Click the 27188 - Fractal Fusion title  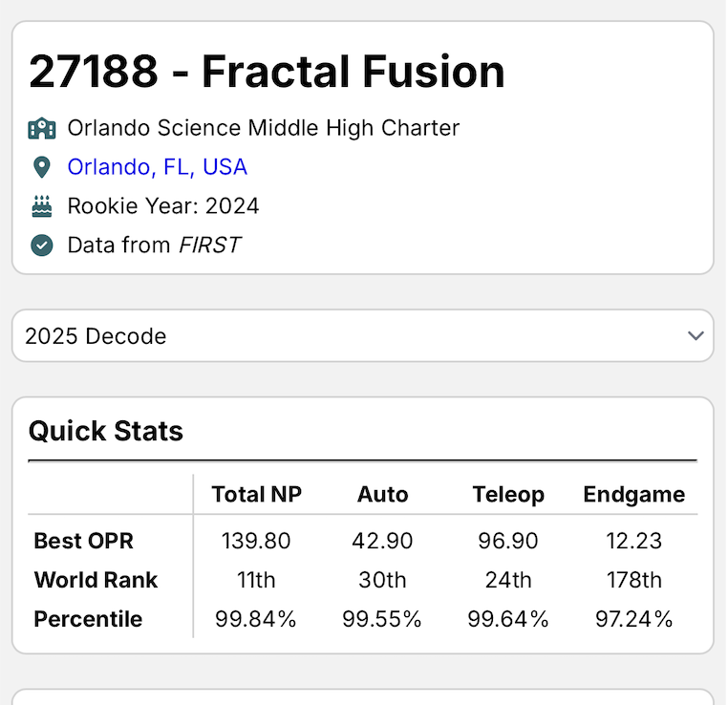click(267, 71)
